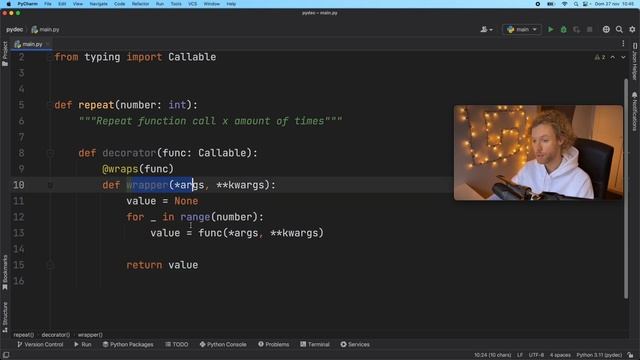This screenshot has width=640, height=360.
Task: Click the editor vertical scrollbar
Action: (626, 188)
